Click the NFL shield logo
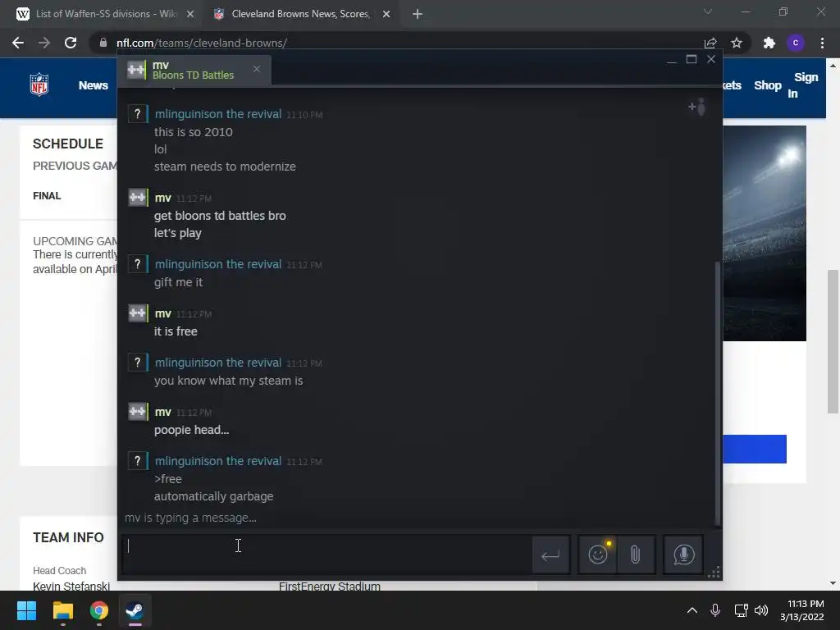The image size is (840, 630). 39,84
